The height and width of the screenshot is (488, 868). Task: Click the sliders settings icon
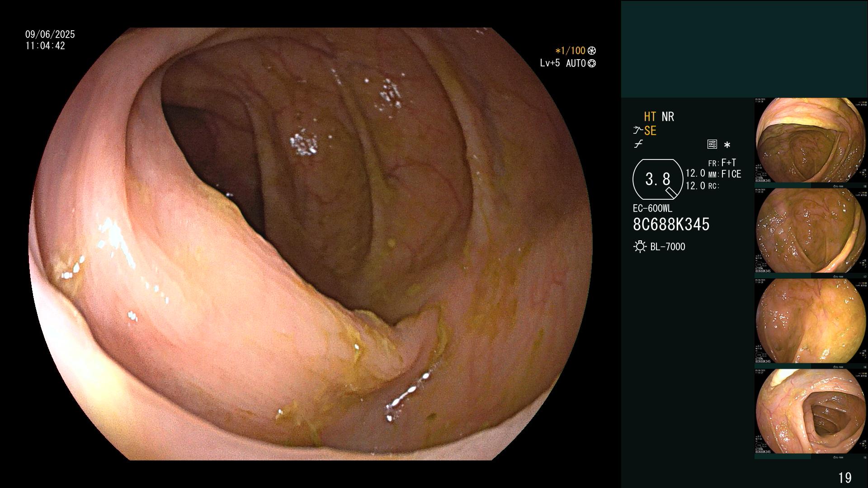(x=712, y=144)
